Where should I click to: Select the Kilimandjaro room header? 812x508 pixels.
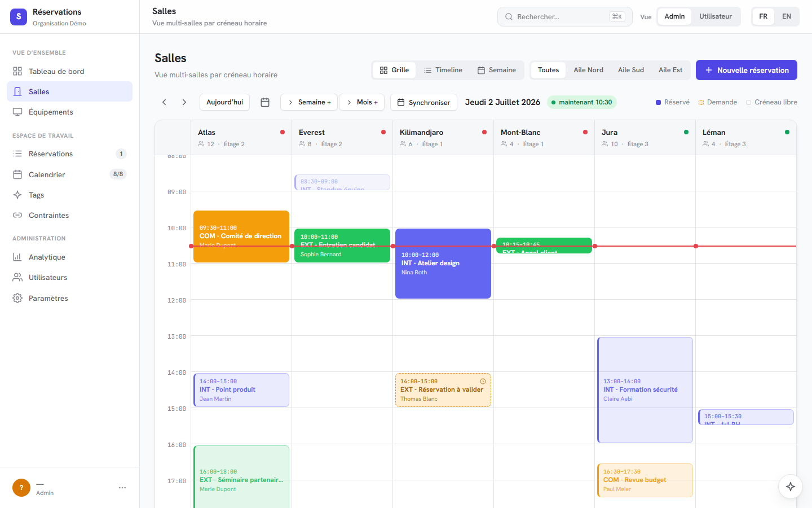point(443,138)
